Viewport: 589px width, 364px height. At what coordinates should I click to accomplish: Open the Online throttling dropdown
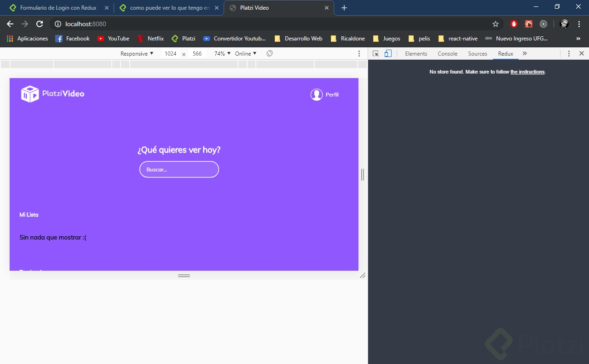246,54
